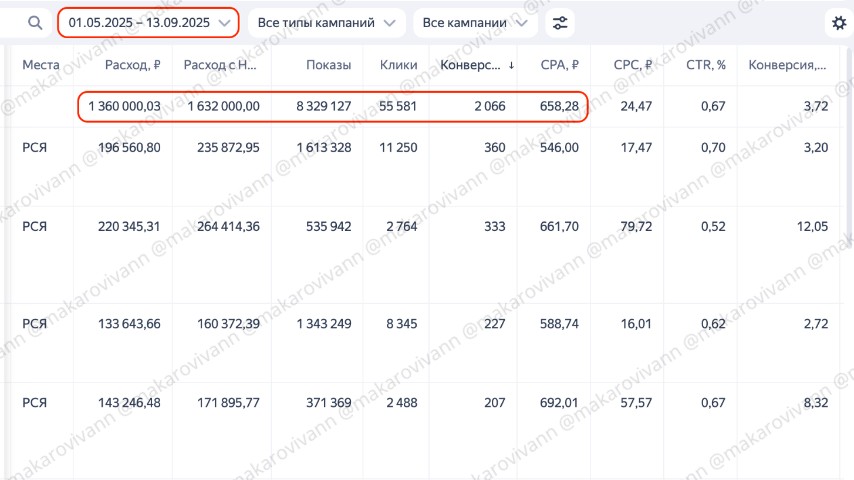Sort by the Расход, ₽ column header

click(x=132, y=65)
